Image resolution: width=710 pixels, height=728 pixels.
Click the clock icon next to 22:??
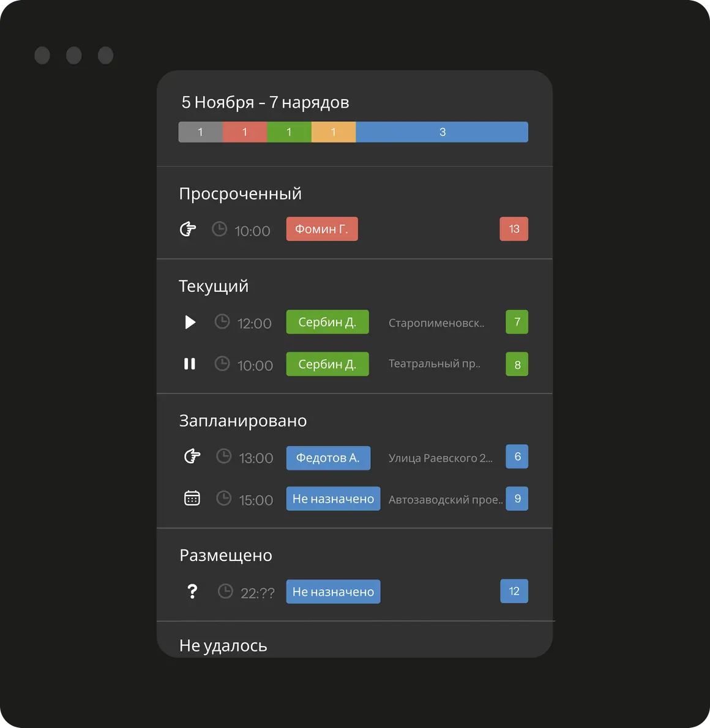[x=225, y=592]
